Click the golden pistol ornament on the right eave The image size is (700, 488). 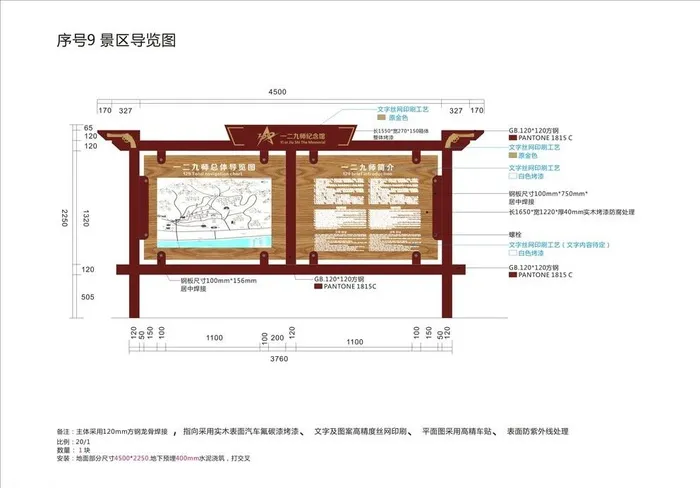point(453,135)
